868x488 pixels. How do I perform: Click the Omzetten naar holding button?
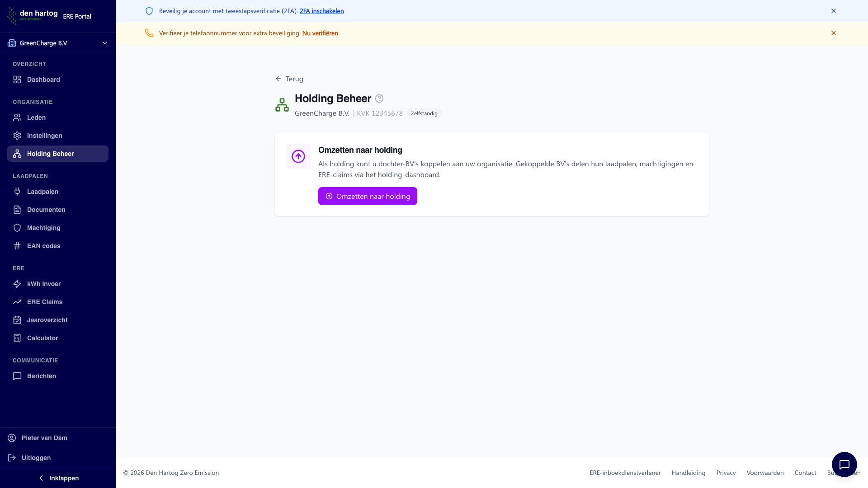point(368,196)
